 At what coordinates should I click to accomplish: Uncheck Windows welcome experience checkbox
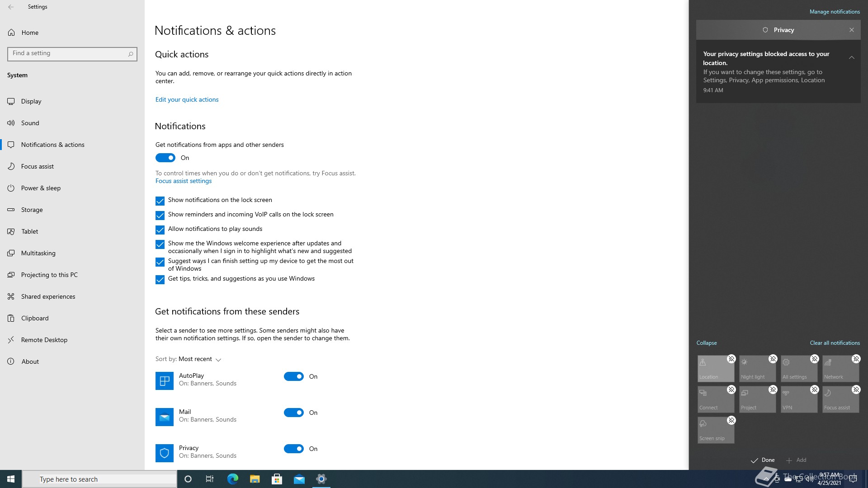point(160,244)
